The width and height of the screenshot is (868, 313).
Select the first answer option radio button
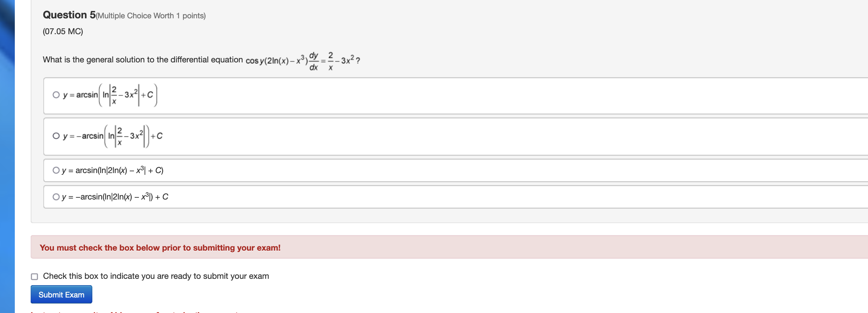(56, 94)
